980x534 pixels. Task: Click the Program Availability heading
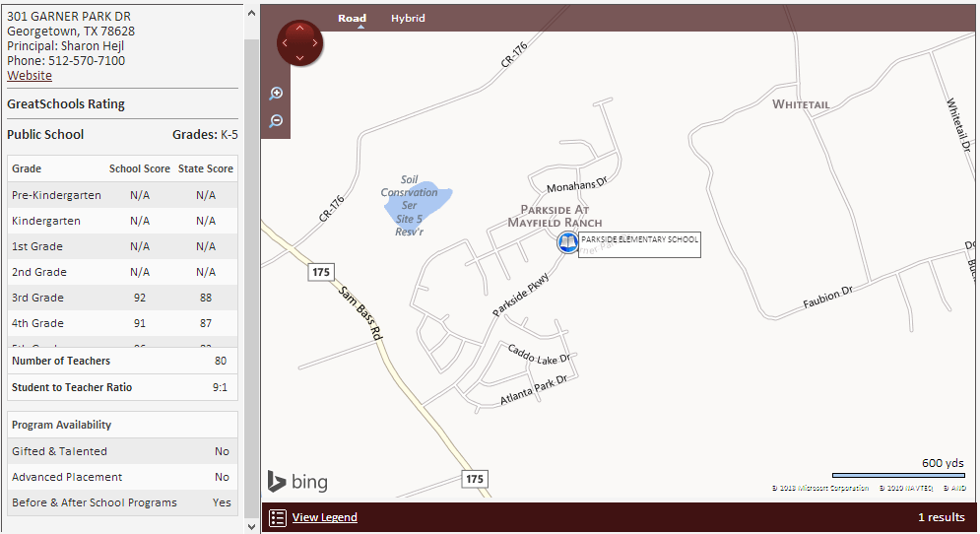click(x=61, y=425)
